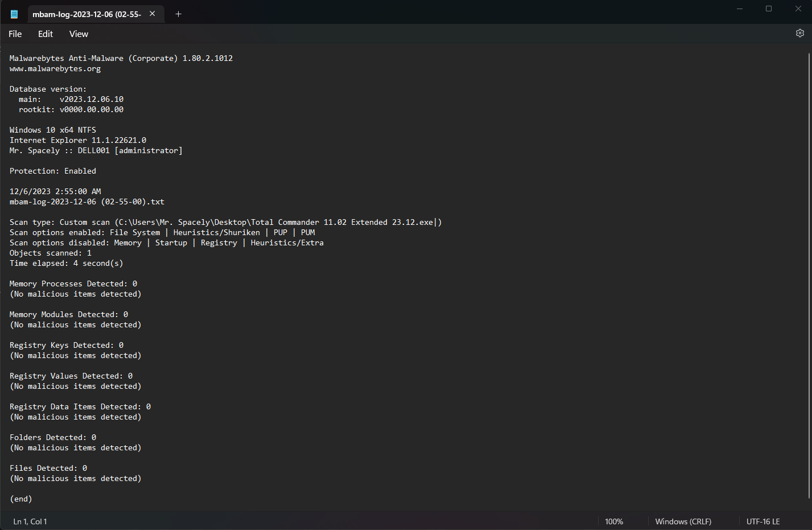
Task: Click the main: v2023.12.06.10 line
Action: pyautogui.click(x=71, y=99)
